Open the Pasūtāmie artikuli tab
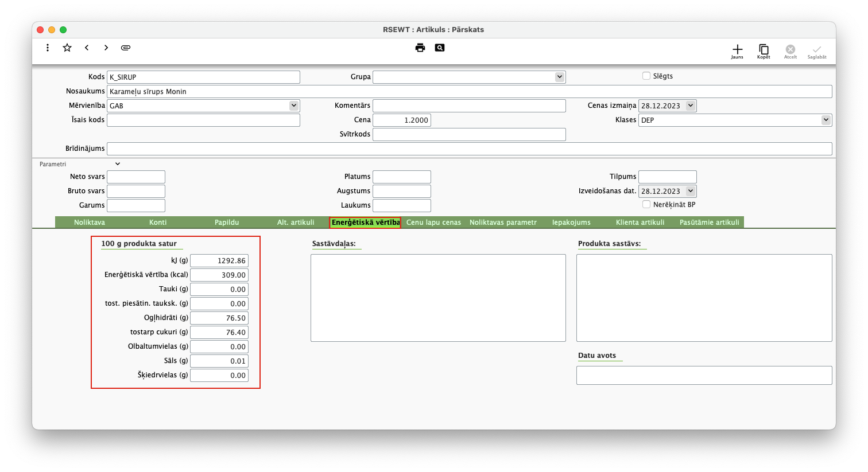This screenshot has height=472, width=868. (x=710, y=223)
